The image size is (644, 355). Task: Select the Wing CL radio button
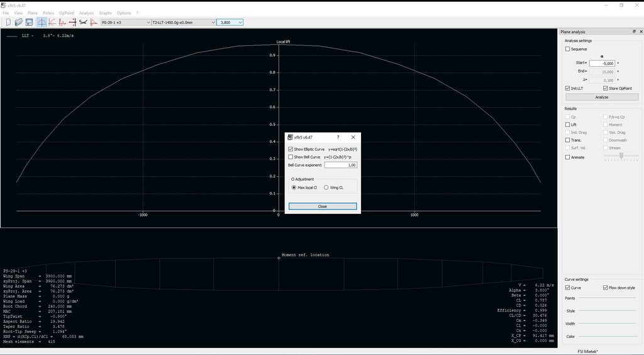coord(326,188)
